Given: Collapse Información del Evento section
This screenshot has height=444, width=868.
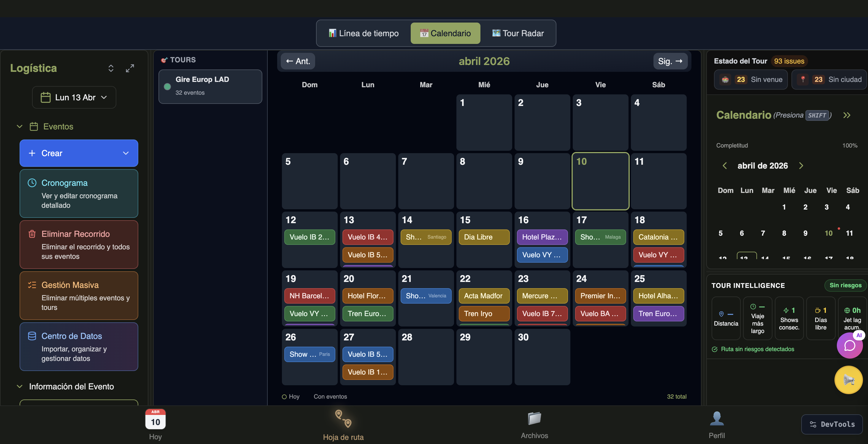Looking at the screenshot, I should coord(20,386).
